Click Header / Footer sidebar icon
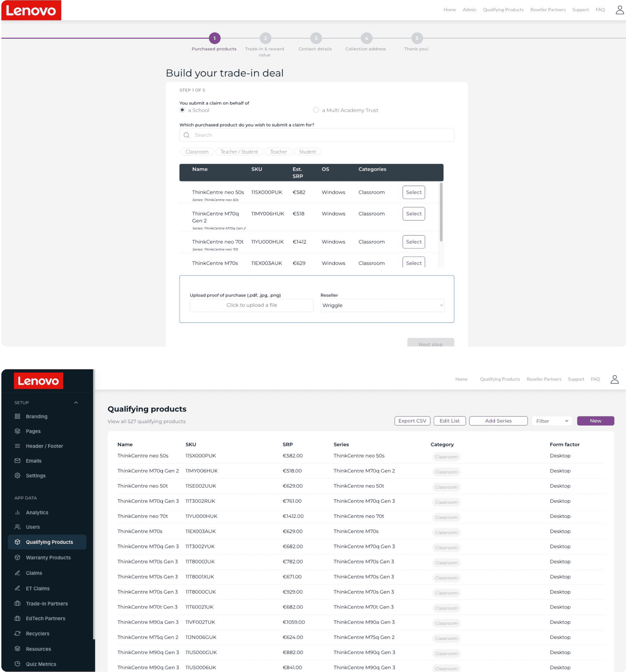626x672 pixels. [x=17, y=446]
